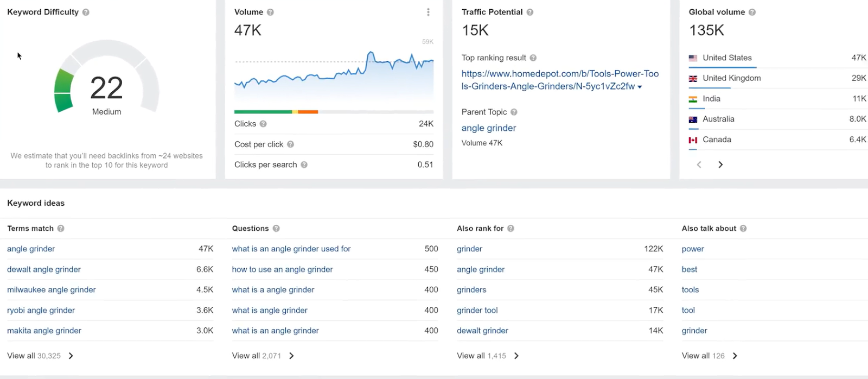Screen dimensions: 868x379
Task: Open 'what is angle grinder' question
Action: tap(270, 310)
